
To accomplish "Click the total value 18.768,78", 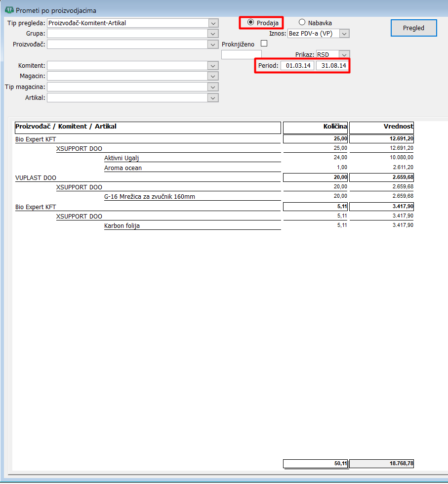I will 381,463.
